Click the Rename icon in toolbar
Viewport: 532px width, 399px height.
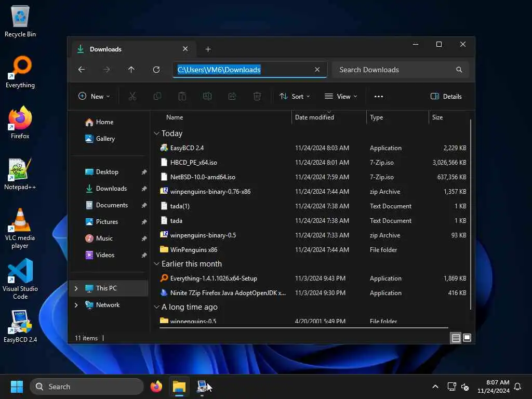(x=207, y=96)
